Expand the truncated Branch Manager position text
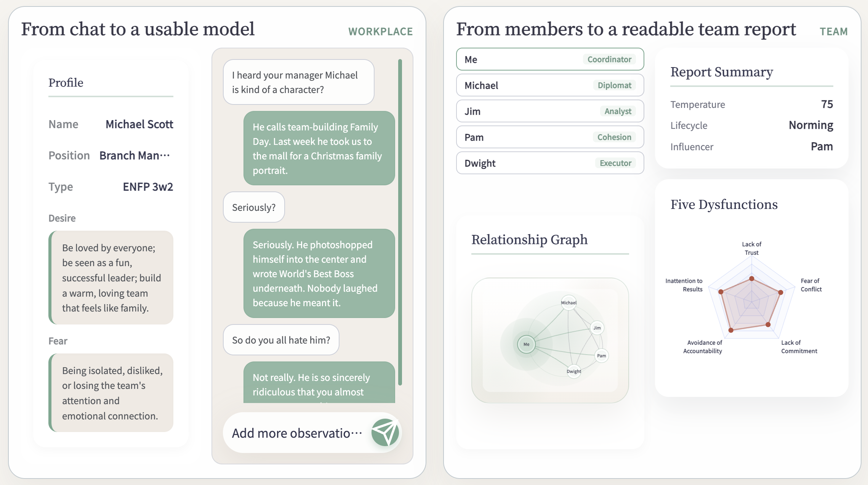 click(135, 155)
